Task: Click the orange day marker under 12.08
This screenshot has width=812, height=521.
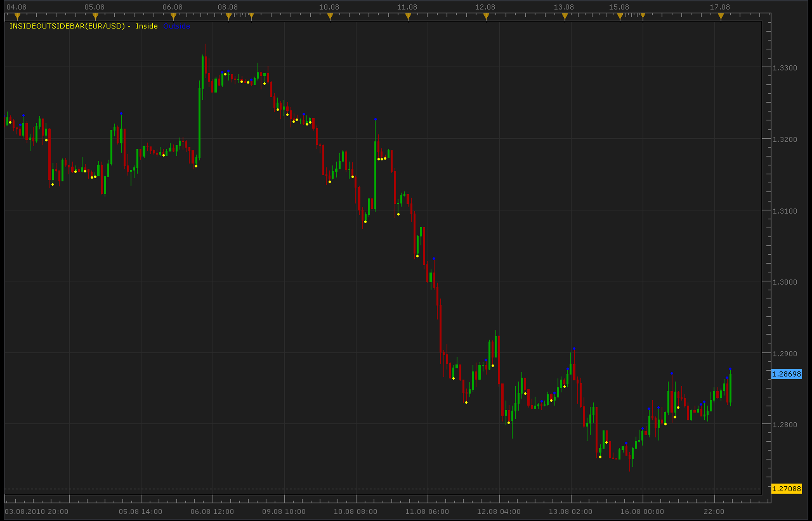Action: click(486, 16)
